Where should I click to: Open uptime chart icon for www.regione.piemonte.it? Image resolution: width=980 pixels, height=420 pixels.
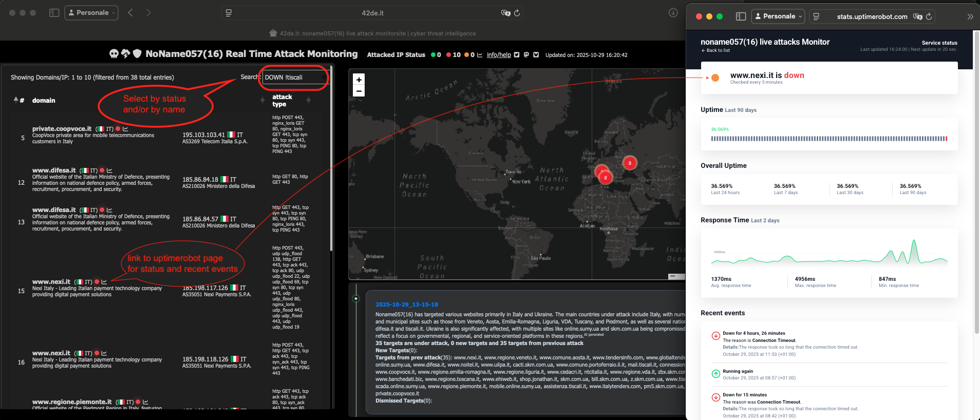pyautogui.click(x=145, y=402)
